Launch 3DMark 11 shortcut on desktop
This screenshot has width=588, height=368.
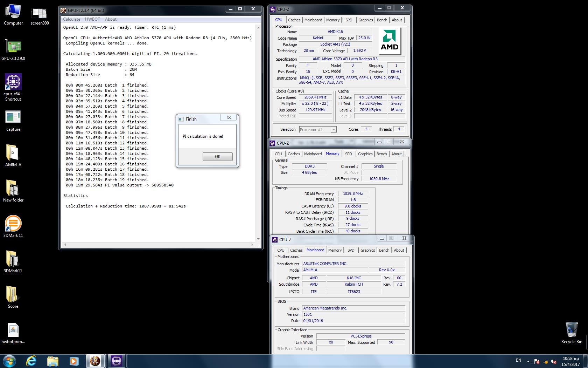pos(13,227)
